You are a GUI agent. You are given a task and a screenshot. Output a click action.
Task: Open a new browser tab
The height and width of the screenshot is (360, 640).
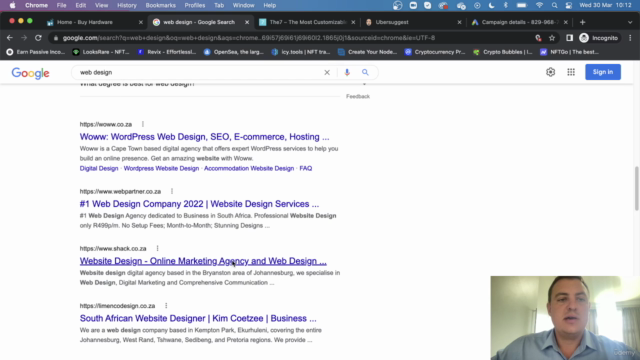582,22
